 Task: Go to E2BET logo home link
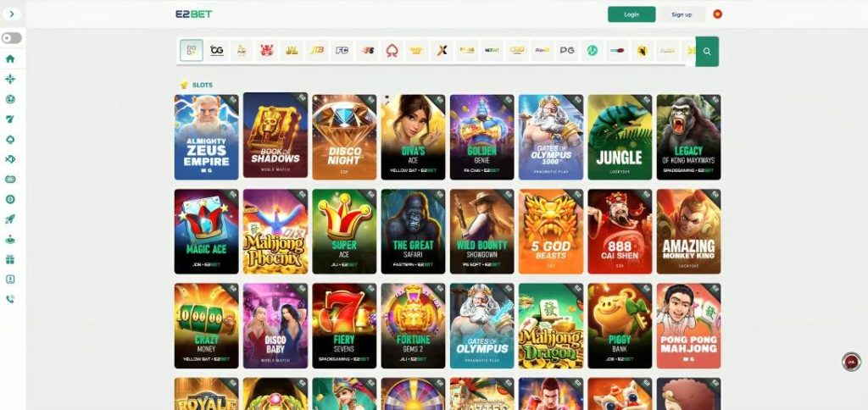(x=194, y=14)
